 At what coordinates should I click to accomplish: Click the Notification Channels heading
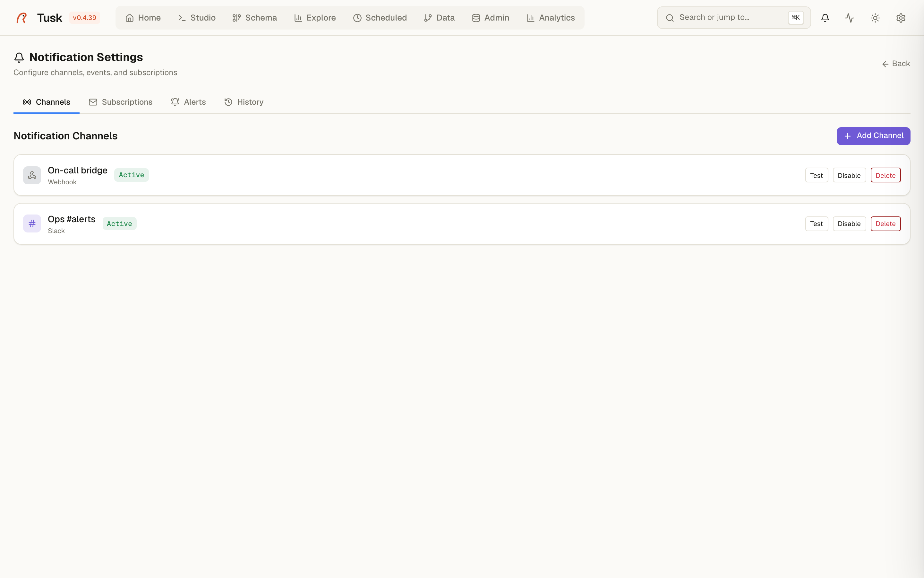[66, 136]
